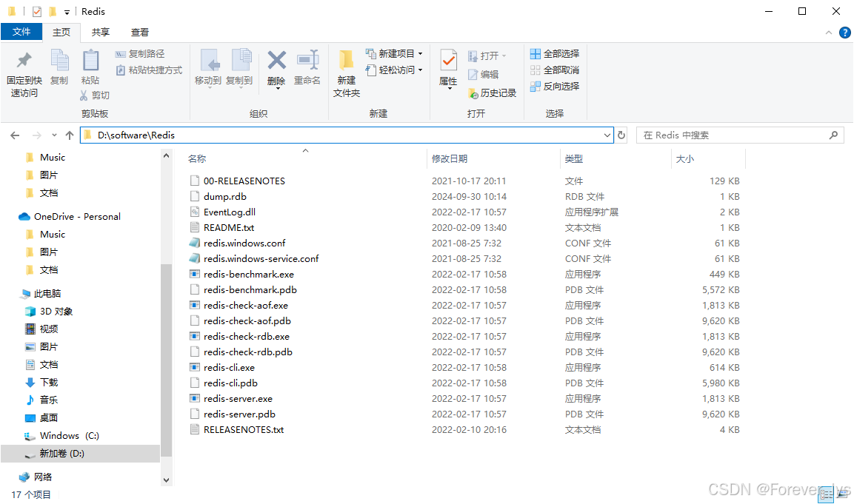Select the EventLog.dll file icon
Viewport: 854px width, 504px height.
point(195,212)
